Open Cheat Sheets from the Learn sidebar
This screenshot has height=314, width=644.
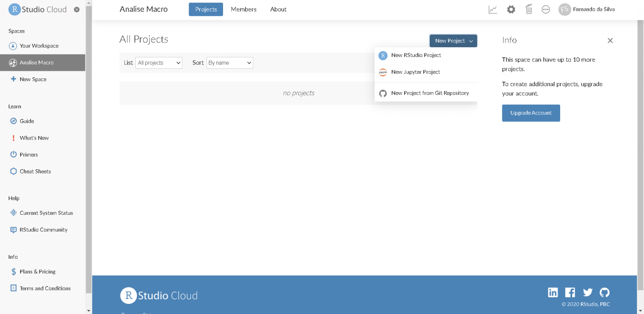[35, 171]
